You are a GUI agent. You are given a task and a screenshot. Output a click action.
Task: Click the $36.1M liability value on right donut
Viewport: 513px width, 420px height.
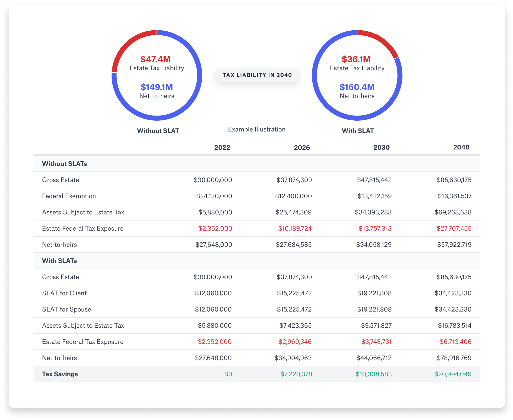point(356,59)
